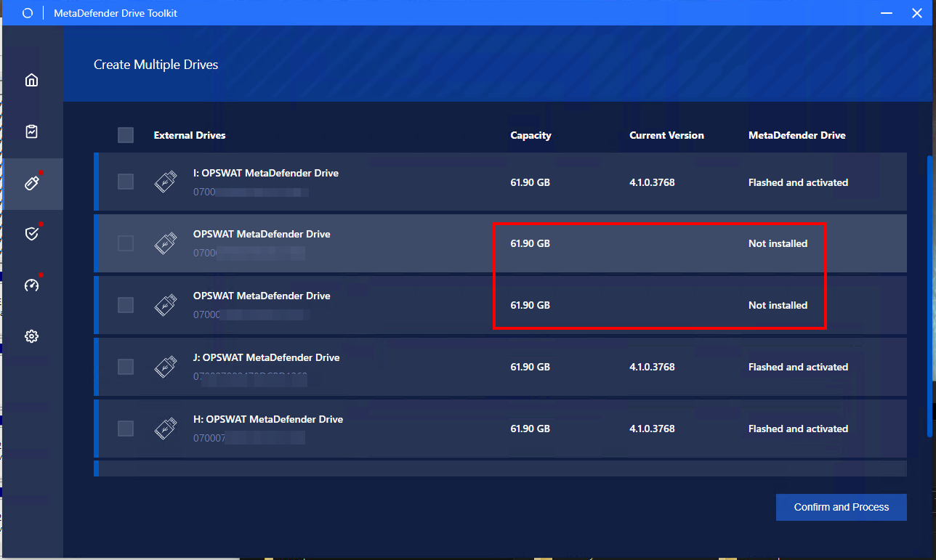Open the Home icon in sidebar
Screen dimensions: 936x560
(x=31, y=80)
